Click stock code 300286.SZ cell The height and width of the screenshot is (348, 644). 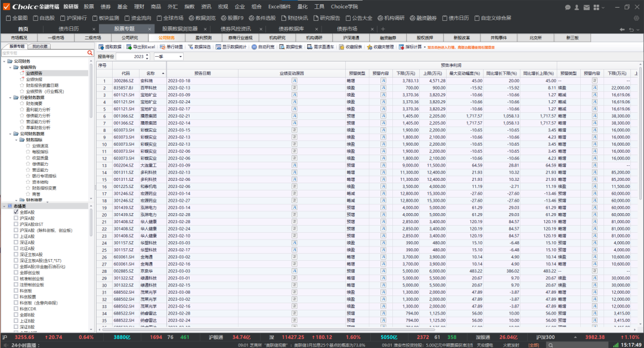pyautogui.click(x=125, y=81)
